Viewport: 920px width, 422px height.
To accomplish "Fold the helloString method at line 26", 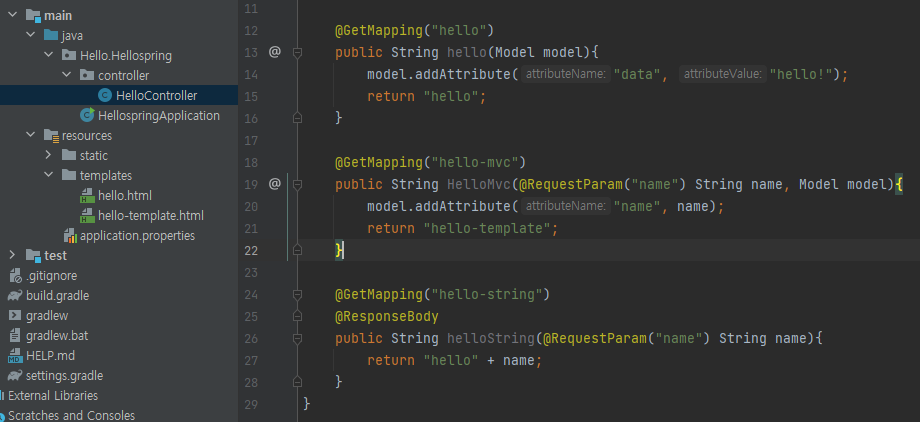I will point(297,339).
